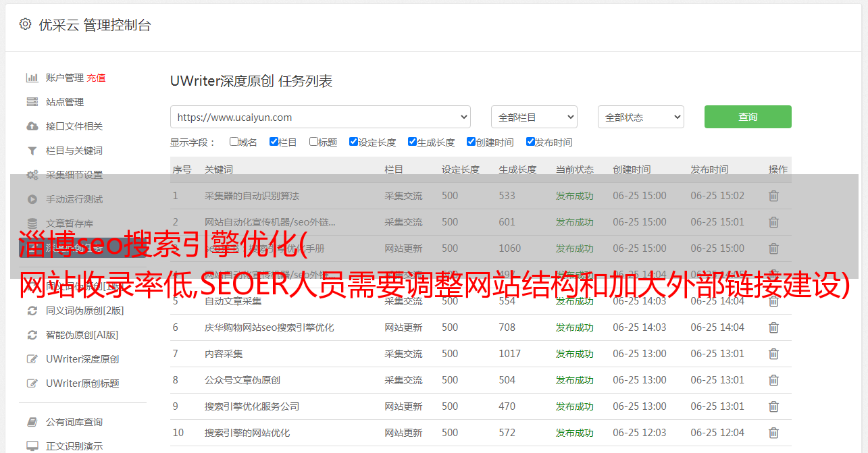Viewport: 868px width, 453px height.
Task: Click the 正文识别演示 sidebar entry
Action: click(74, 446)
